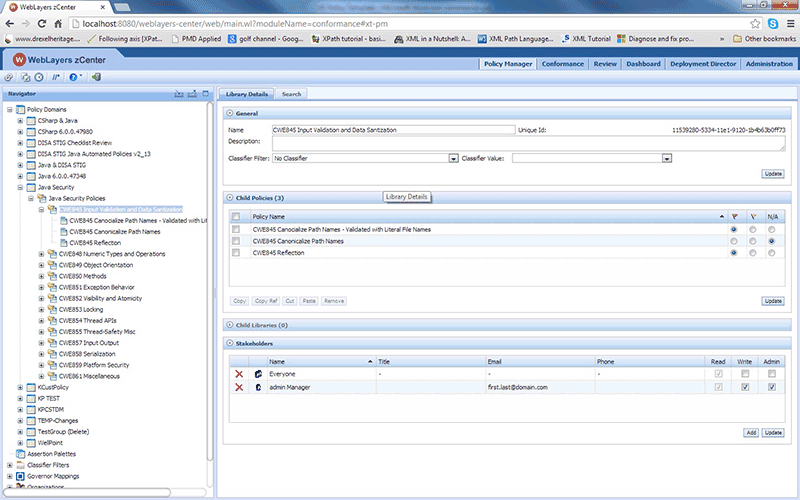Click Update button in Child Policies section
The width and height of the screenshot is (800, 500).
pos(773,301)
